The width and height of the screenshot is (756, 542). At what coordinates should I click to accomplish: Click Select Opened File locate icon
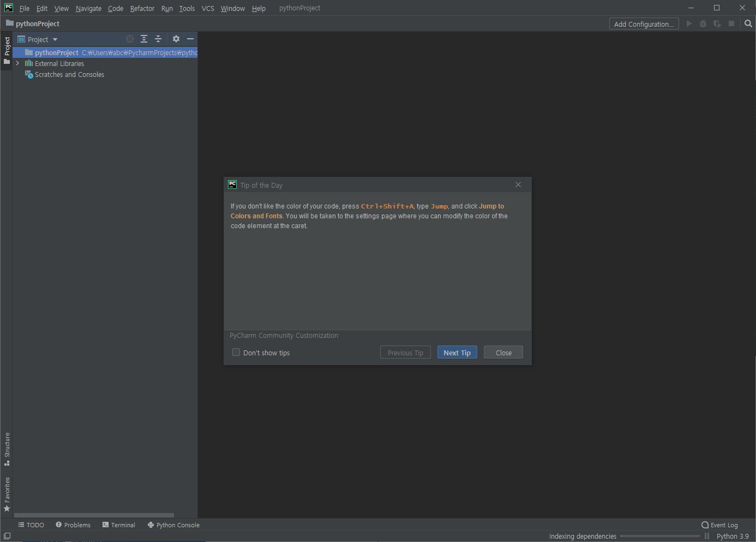pyautogui.click(x=130, y=39)
